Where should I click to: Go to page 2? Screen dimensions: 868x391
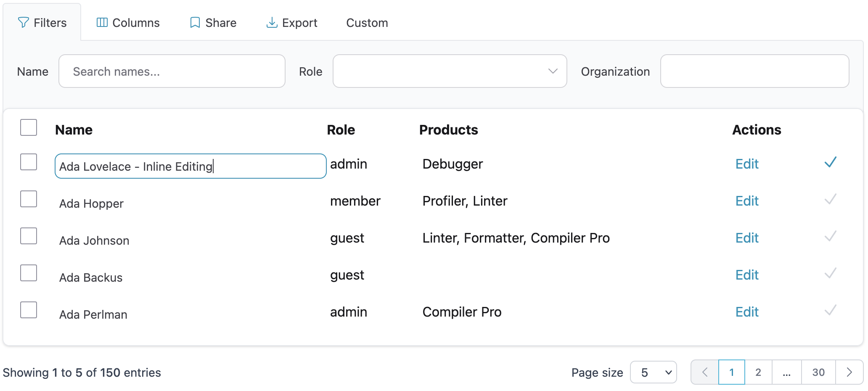pos(758,372)
